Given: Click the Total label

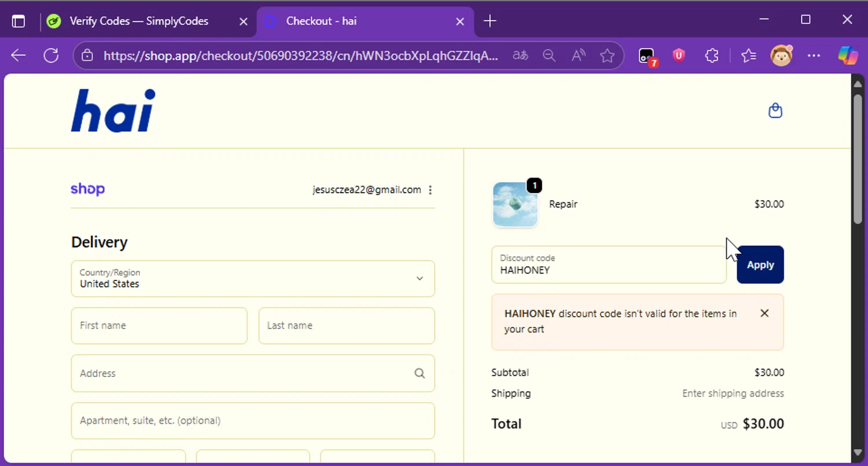Looking at the screenshot, I should tap(506, 424).
